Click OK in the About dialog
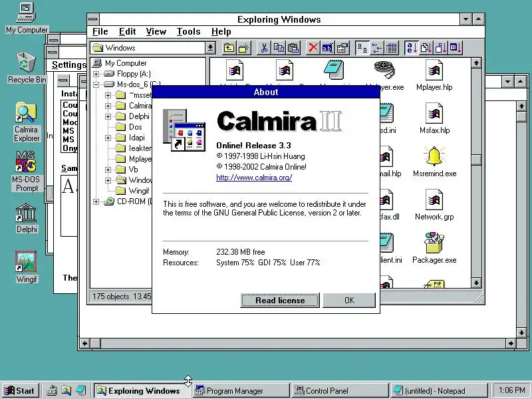This screenshot has height=399, width=532. 350,301
